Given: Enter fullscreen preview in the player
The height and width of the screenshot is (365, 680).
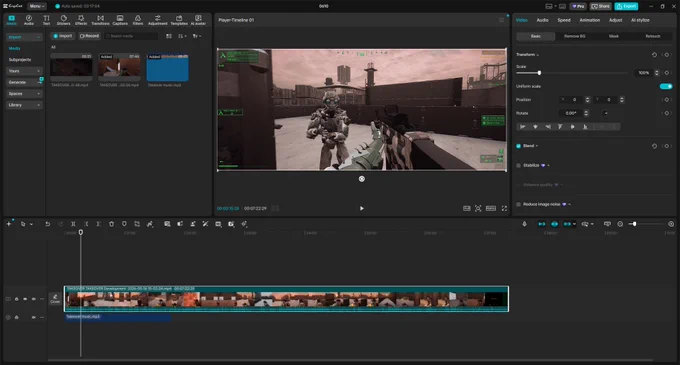Looking at the screenshot, I should click(x=504, y=209).
